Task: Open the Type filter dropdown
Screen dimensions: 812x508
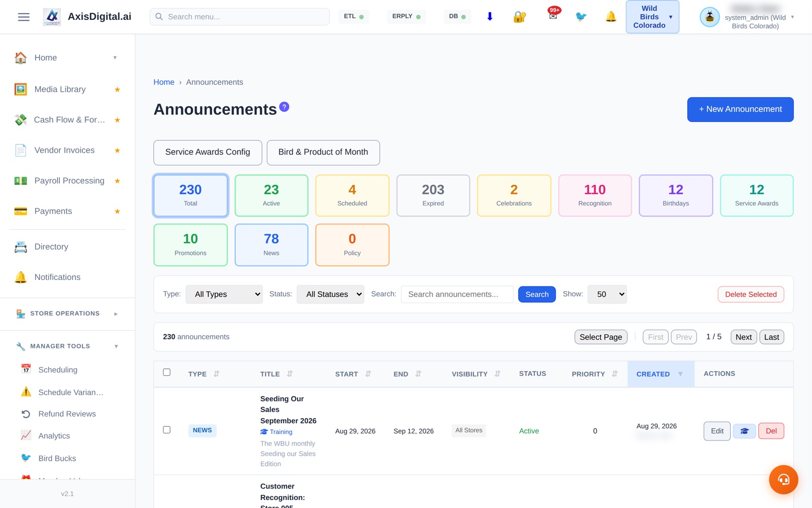Action: click(x=224, y=294)
